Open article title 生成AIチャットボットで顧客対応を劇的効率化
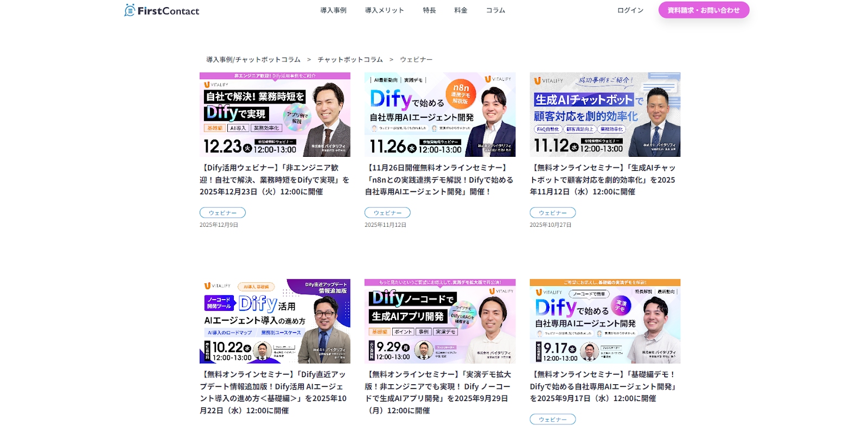This screenshot has height=426, width=868. [603, 180]
